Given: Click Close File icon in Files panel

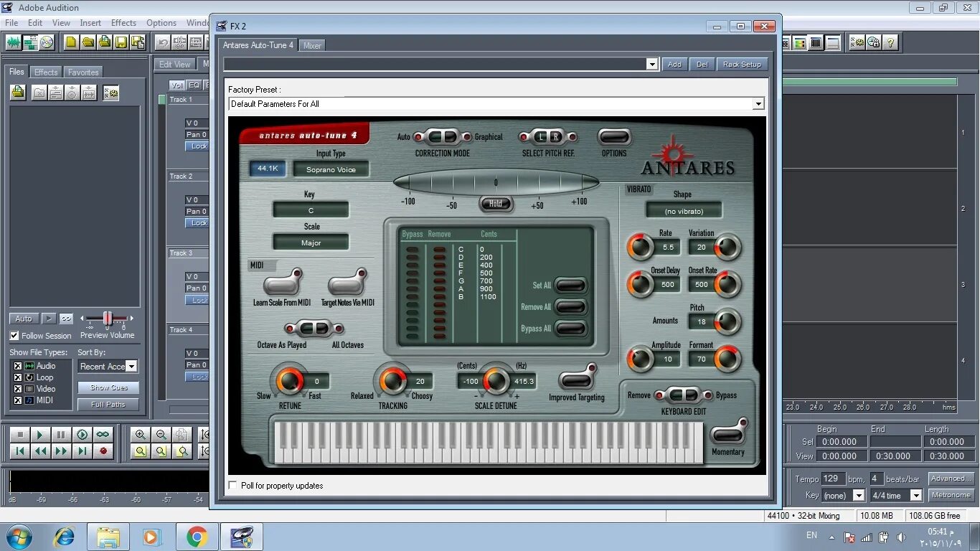Looking at the screenshot, I should 39,93.
